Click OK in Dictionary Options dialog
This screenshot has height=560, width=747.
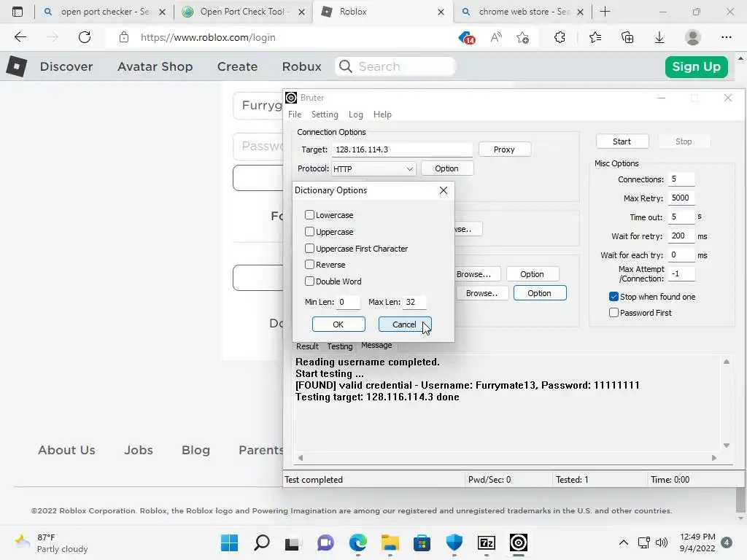tap(338, 324)
